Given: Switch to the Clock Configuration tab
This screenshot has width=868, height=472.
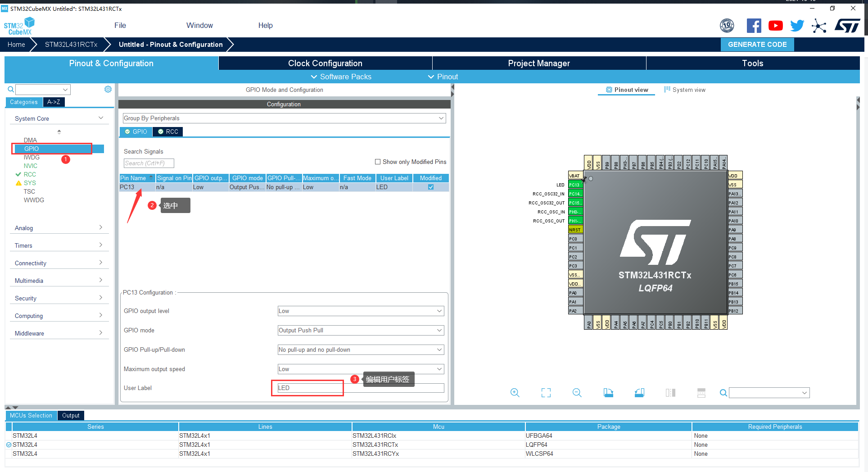Looking at the screenshot, I should click(x=325, y=63).
